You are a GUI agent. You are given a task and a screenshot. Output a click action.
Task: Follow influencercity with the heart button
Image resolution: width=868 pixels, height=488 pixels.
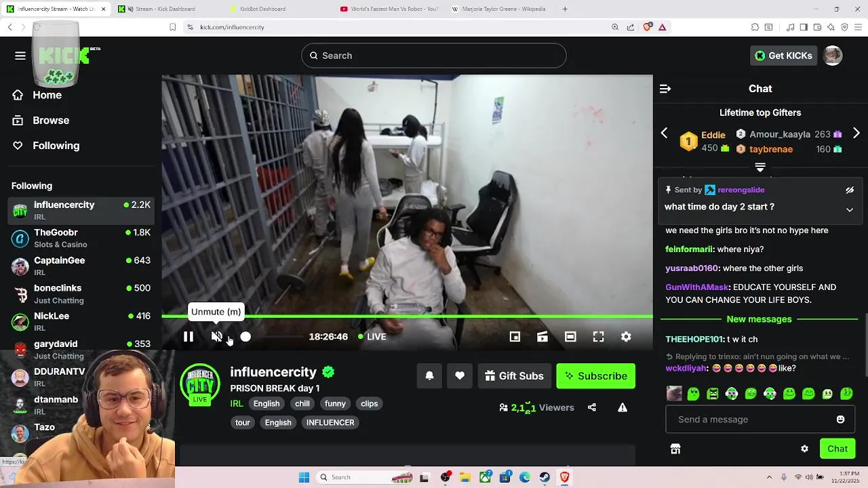point(460,375)
